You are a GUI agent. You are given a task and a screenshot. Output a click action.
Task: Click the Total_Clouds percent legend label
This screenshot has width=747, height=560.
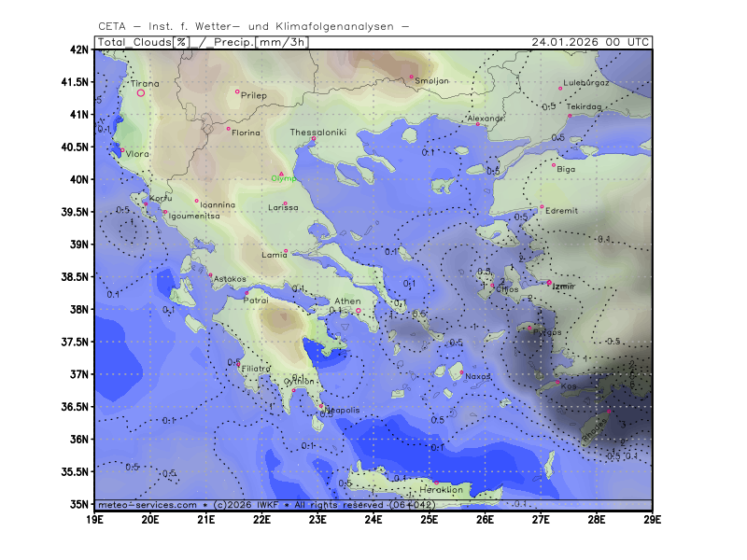[x=142, y=42]
